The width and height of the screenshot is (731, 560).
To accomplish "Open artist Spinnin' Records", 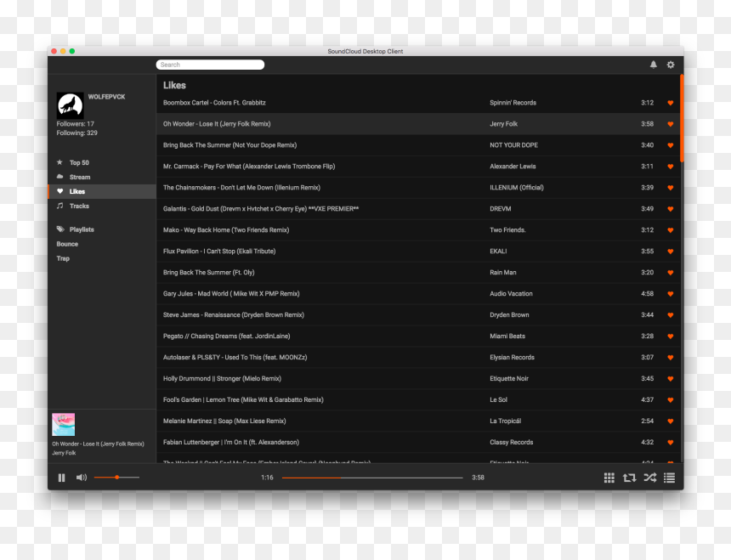I will 513,103.
